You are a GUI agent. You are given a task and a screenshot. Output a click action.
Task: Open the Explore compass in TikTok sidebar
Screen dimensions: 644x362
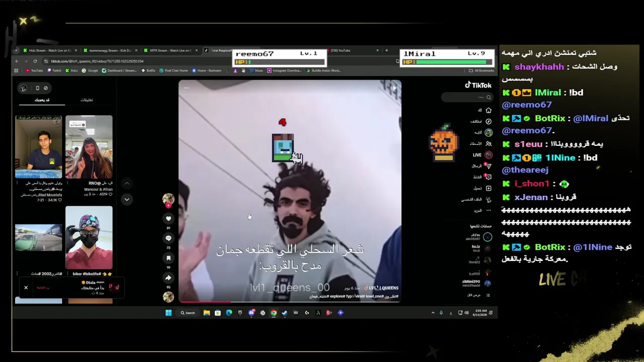[x=488, y=121]
